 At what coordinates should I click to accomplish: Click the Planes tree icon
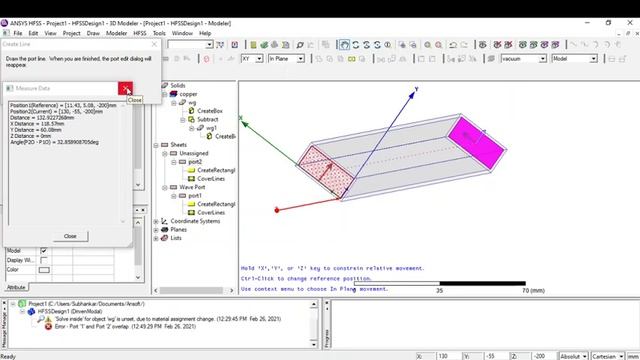pyautogui.click(x=164, y=229)
